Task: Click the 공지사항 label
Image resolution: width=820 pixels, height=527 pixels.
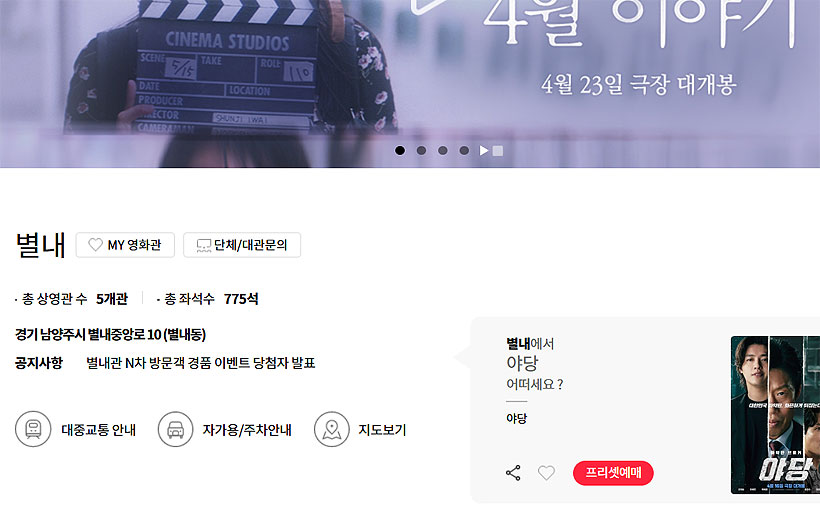Action: [x=39, y=363]
